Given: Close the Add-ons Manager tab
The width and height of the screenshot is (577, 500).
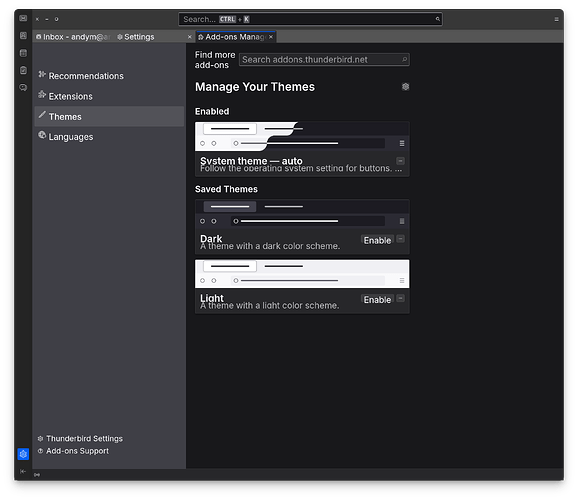Looking at the screenshot, I should [271, 37].
